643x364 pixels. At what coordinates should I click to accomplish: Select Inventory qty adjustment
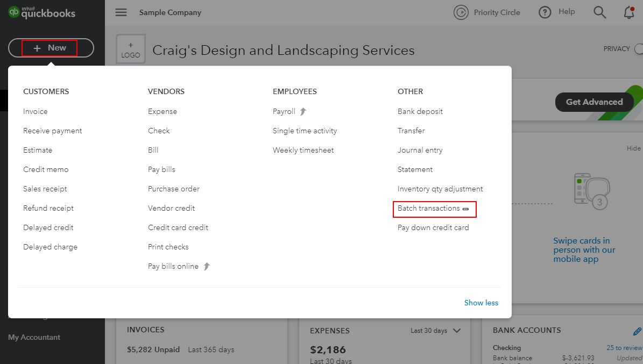(x=440, y=189)
